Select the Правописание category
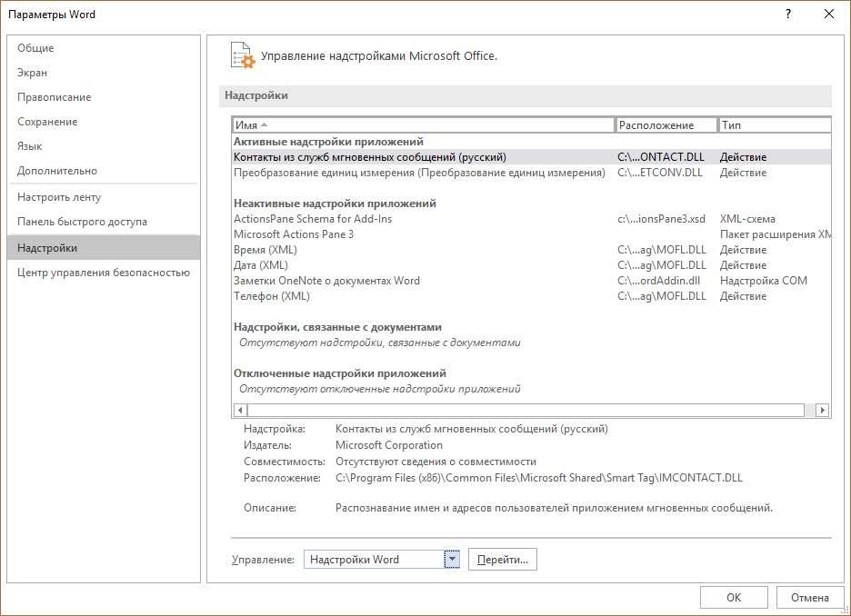 55,97
